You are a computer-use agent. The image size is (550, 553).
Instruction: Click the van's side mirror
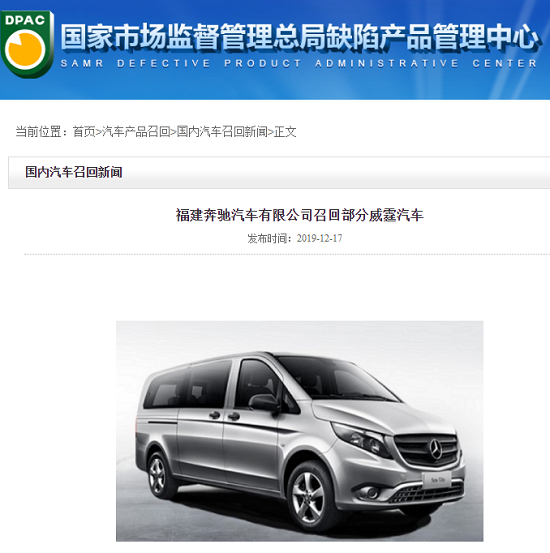pyautogui.click(x=265, y=402)
